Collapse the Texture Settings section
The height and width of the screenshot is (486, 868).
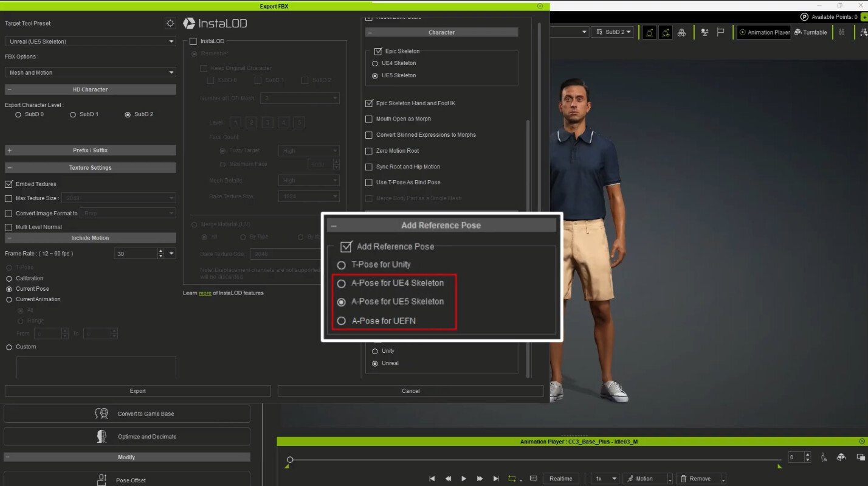point(9,168)
